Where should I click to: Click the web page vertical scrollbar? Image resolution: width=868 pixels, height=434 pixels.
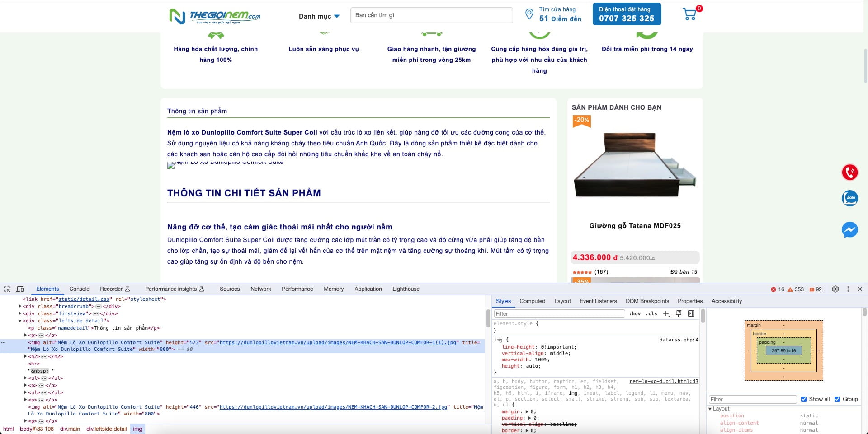click(865, 65)
